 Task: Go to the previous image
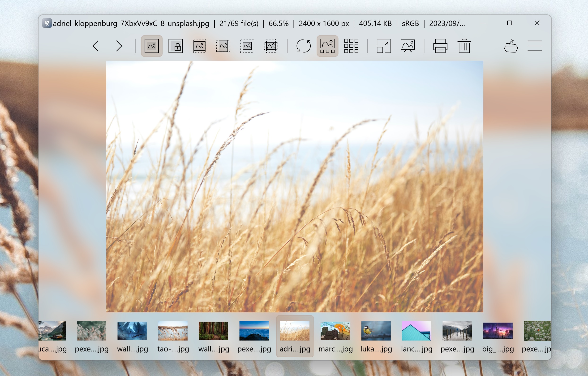[95, 46]
